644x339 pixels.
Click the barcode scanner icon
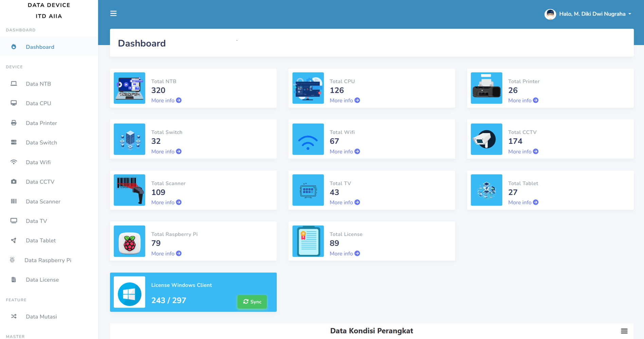(129, 190)
